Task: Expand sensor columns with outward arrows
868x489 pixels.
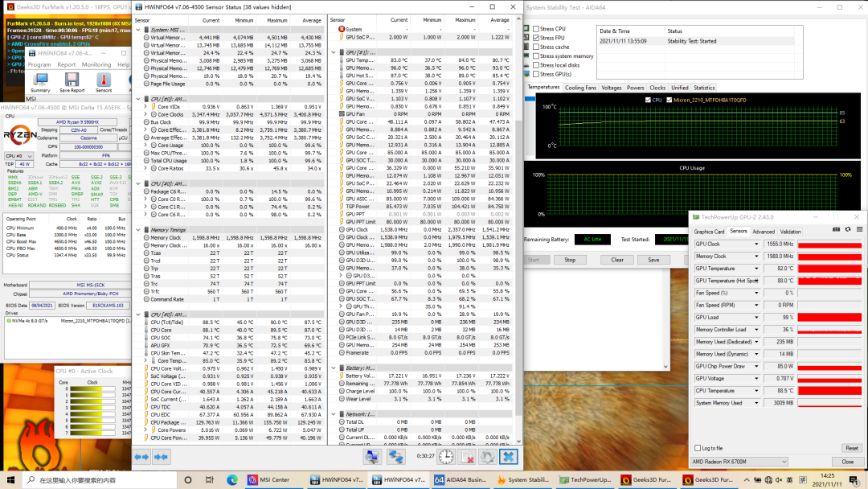Action: tap(141, 457)
